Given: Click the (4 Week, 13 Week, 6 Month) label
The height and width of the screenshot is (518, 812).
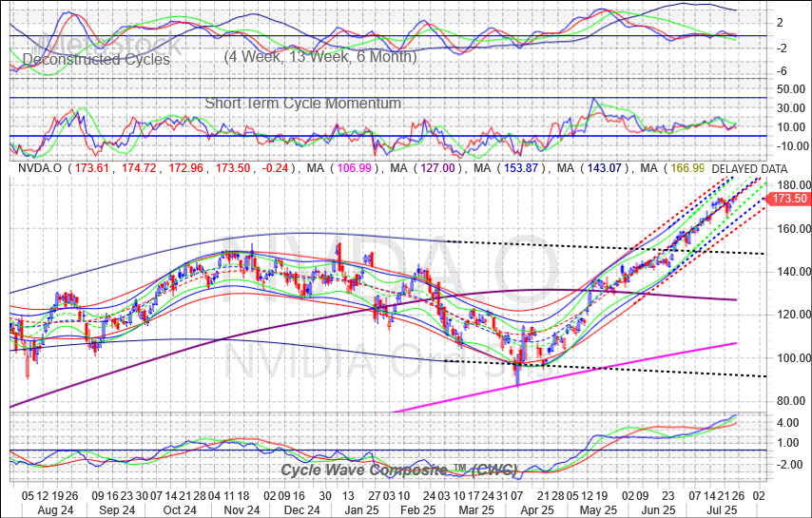Looking at the screenshot, I should click(x=320, y=56).
